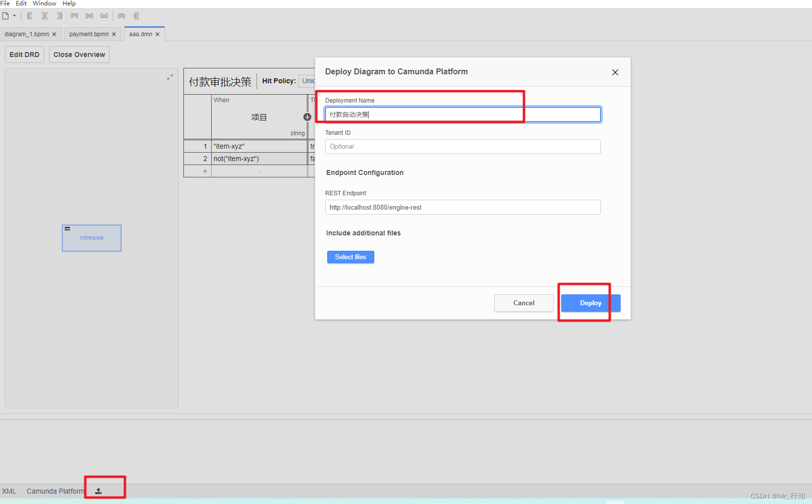Align elements center horizontally via toolbar
This screenshot has height=504, width=812.
click(x=45, y=16)
